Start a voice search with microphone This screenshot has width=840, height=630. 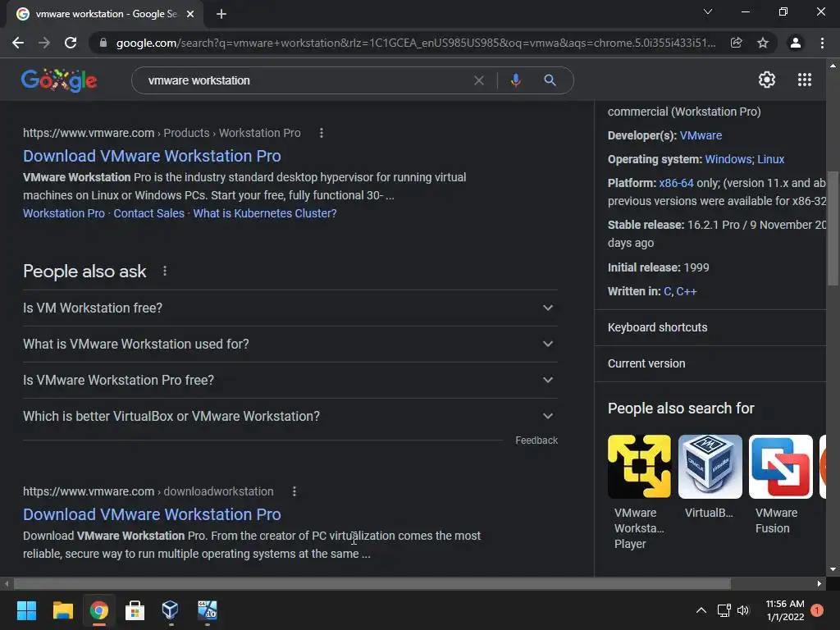515,80
